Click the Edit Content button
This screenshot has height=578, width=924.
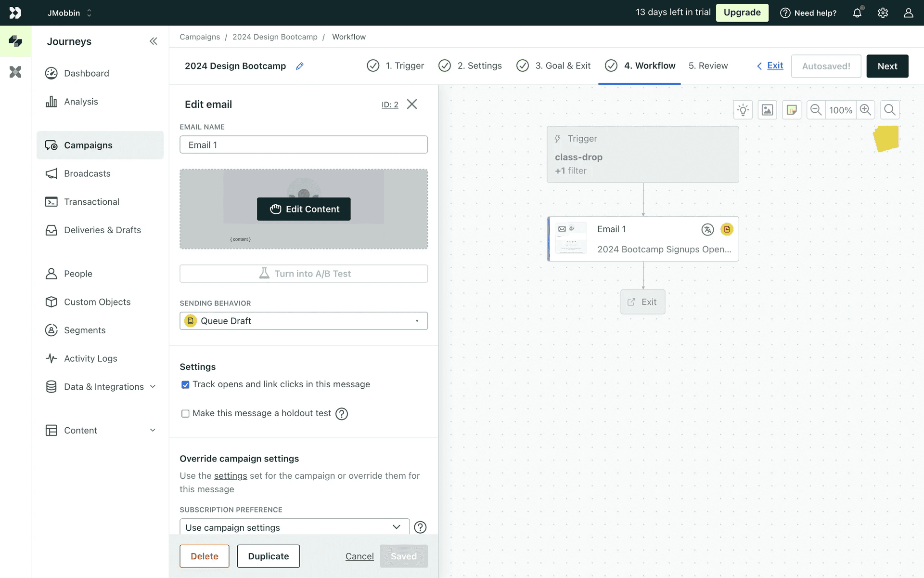click(304, 209)
